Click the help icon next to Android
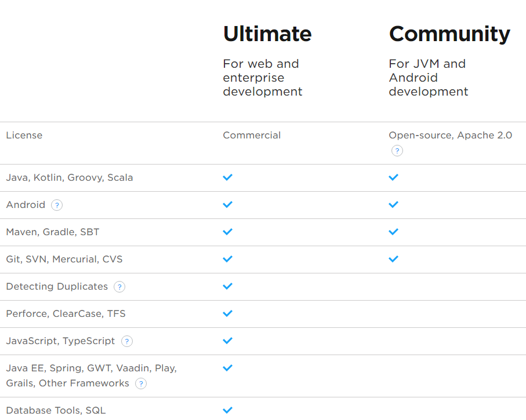Viewport: 526px width, 420px height. 57,205
